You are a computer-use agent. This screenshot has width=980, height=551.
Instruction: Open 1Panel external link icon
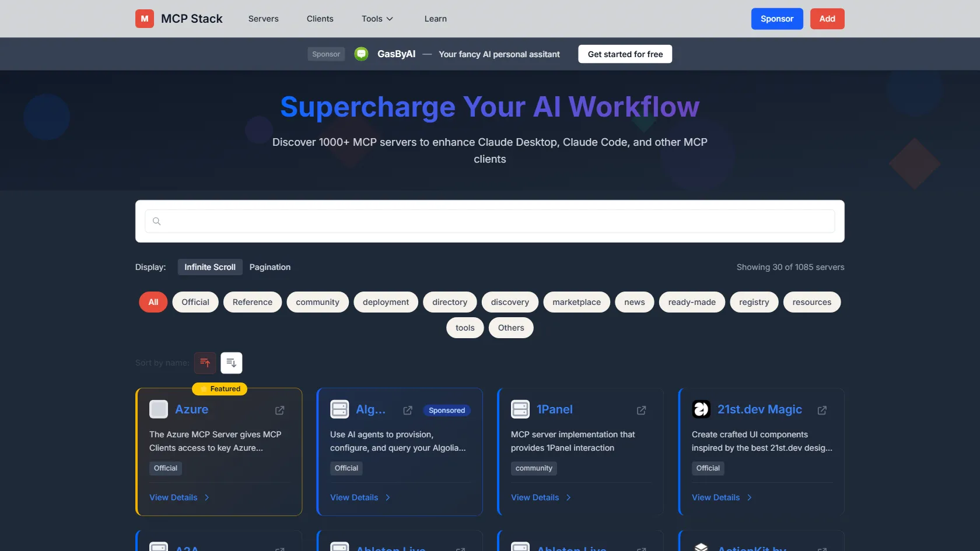point(642,410)
